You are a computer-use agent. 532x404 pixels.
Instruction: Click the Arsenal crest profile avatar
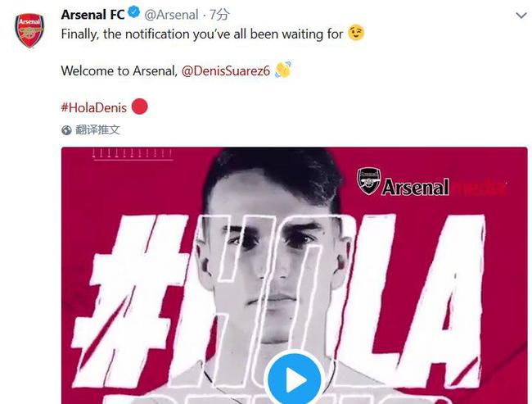click(29, 30)
